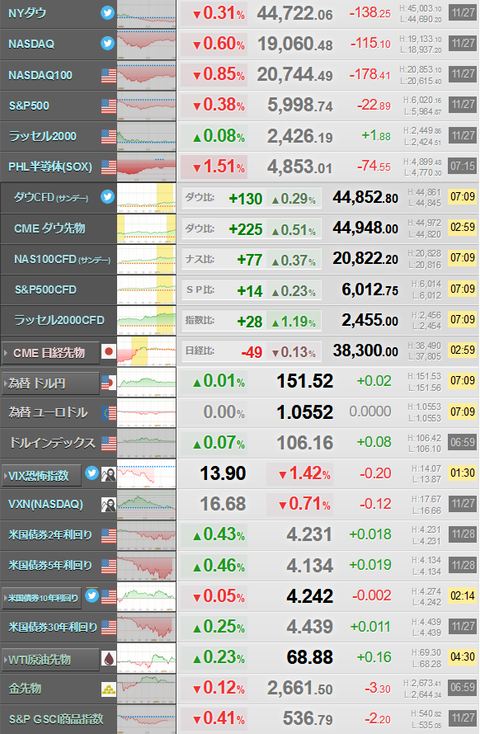Open the NASDAQ mini chart
Viewport: 480px width, 734px height.
pyautogui.click(x=147, y=45)
